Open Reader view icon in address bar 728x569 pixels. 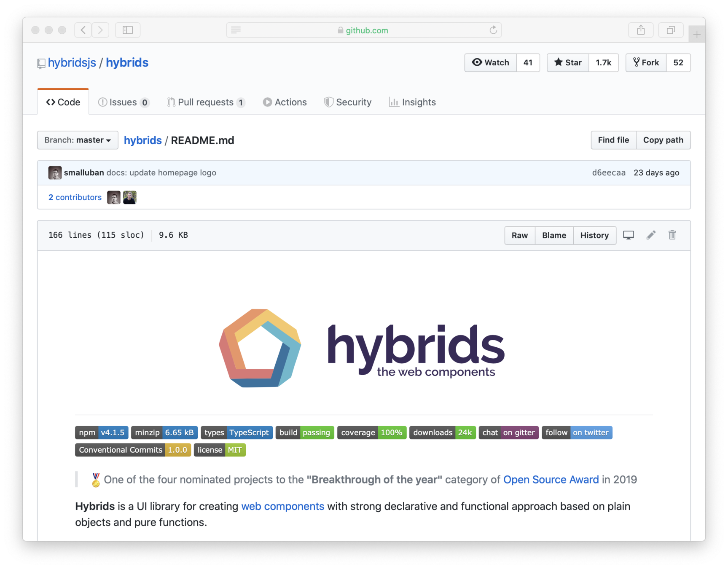(236, 30)
